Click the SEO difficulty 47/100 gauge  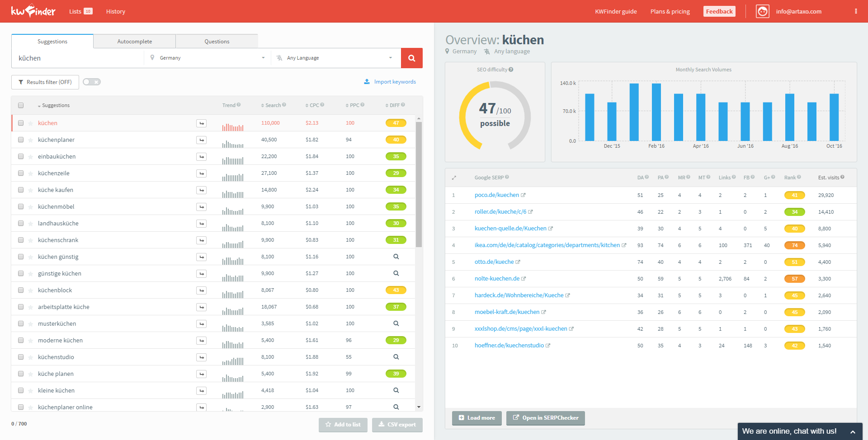[495, 116]
